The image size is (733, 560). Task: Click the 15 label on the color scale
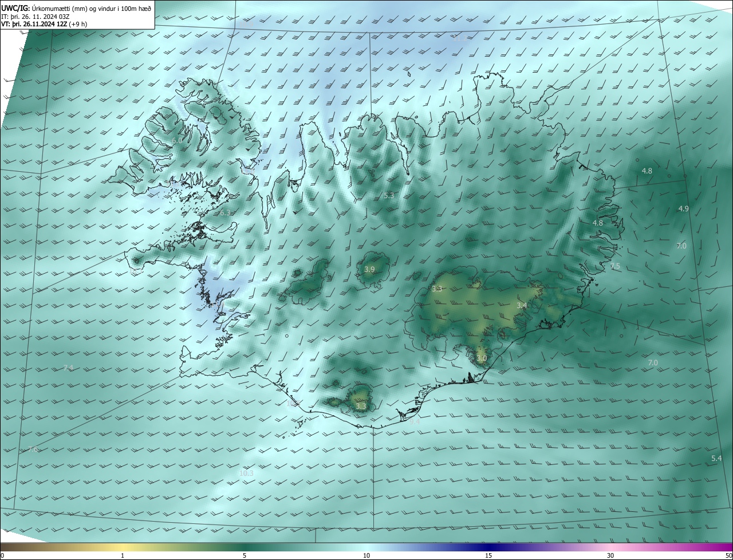pyautogui.click(x=488, y=555)
